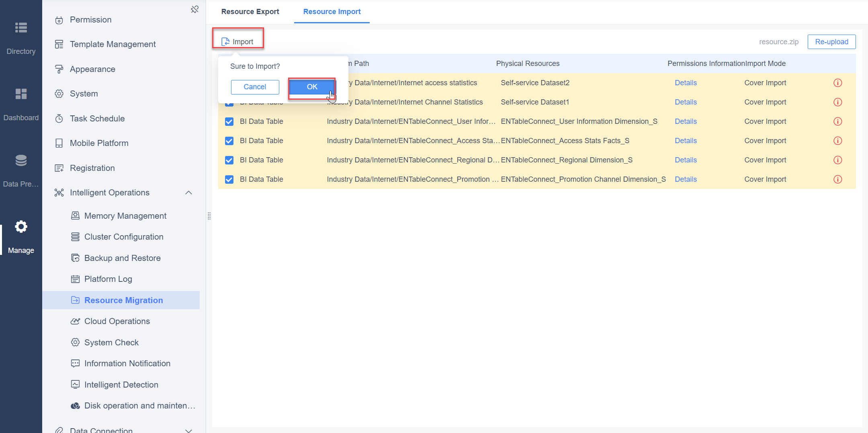Click info icon for Regional Dimension_S row
This screenshot has height=433, width=868.
coord(838,160)
